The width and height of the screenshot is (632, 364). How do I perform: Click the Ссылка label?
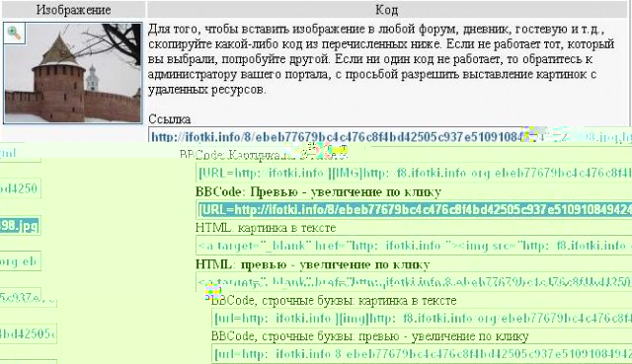click(169, 119)
